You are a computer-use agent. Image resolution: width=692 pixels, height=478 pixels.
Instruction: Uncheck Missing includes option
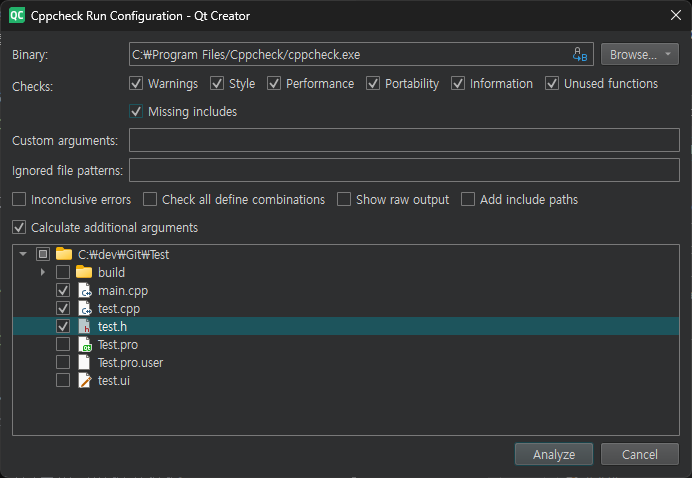tap(136, 111)
